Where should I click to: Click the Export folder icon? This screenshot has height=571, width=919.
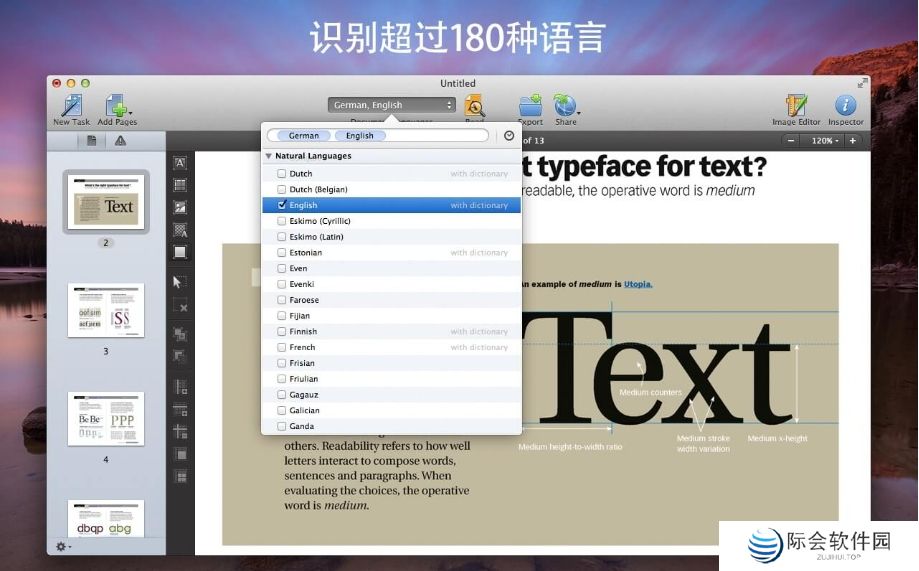point(530,106)
